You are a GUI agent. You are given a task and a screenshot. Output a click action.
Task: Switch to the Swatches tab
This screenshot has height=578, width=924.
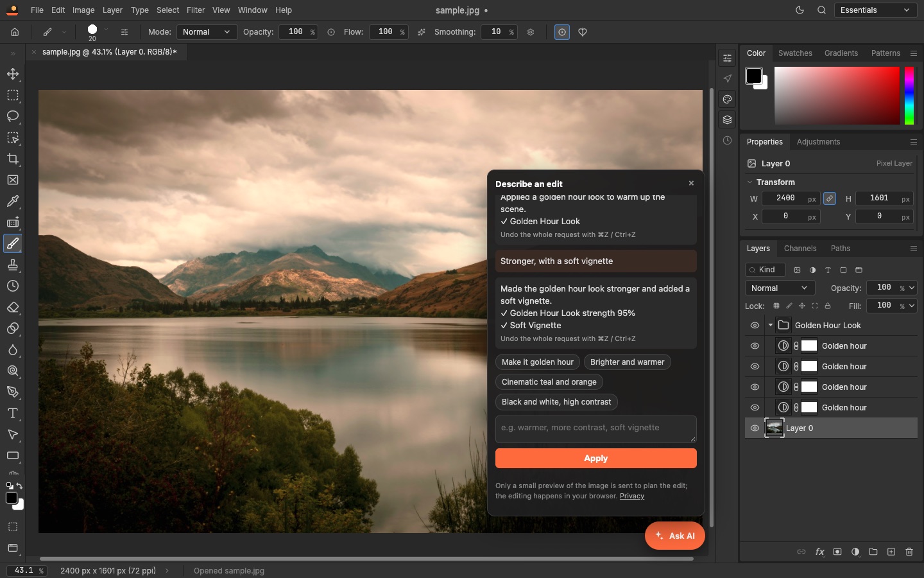(x=795, y=53)
